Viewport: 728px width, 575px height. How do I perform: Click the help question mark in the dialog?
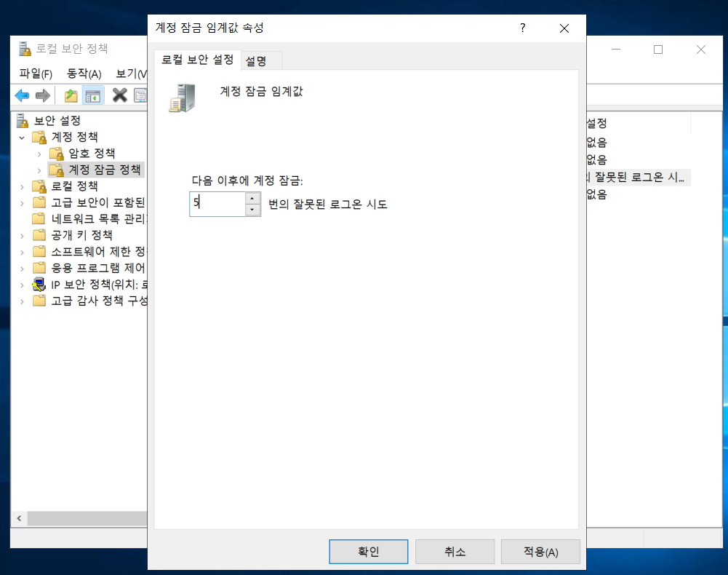click(x=523, y=28)
